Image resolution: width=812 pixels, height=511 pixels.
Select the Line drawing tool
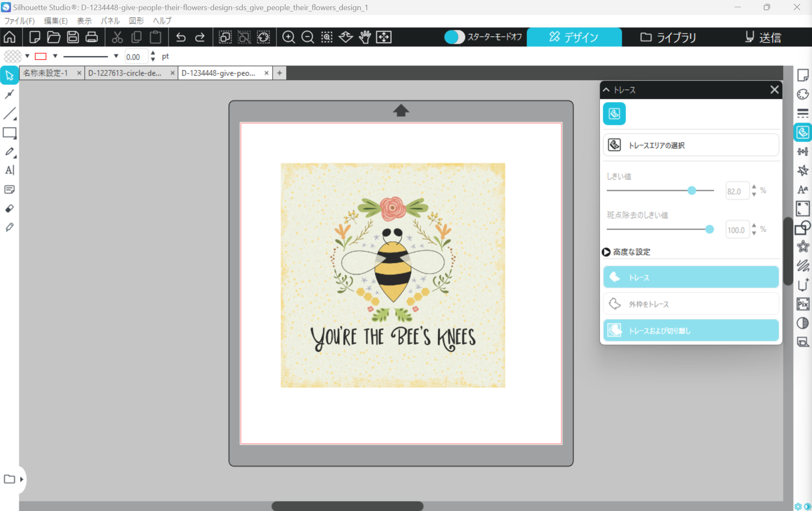[9, 113]
